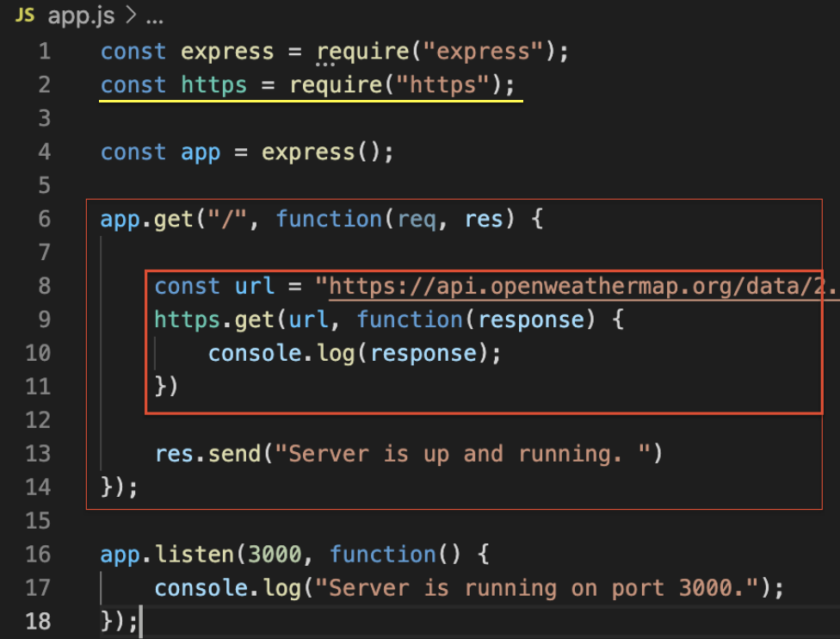Screen dimensions: 840x639
Task: Click the number 3000 on line 16
Action: pyautogui.click(x=275, y=555)
